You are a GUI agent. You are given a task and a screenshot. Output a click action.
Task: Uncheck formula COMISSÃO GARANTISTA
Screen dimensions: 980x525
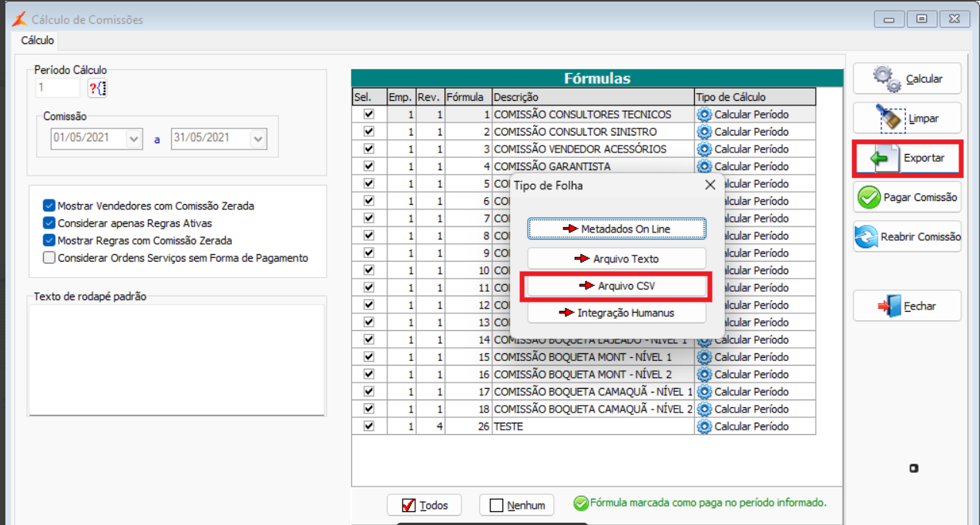tap(368, 166)
